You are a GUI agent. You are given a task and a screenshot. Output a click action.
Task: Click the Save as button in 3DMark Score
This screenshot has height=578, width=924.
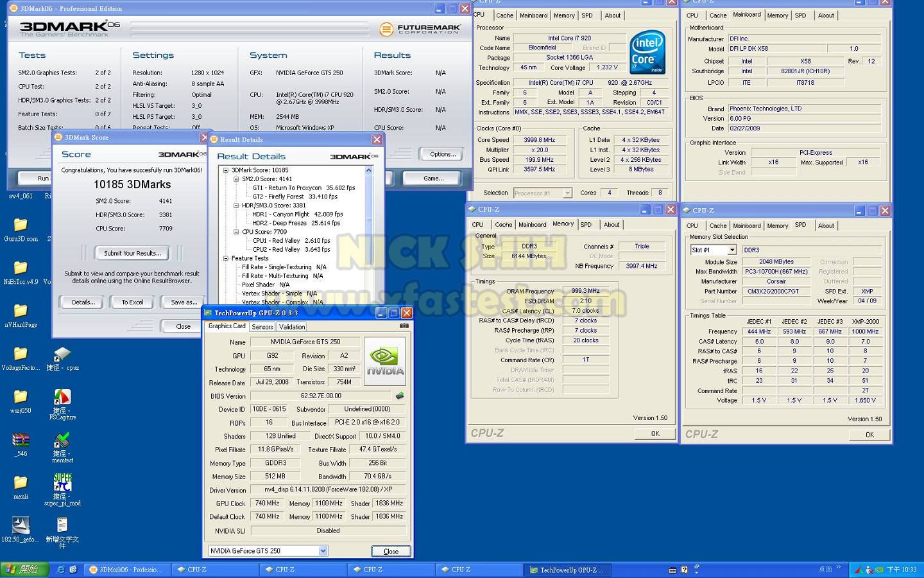point(184,302)
